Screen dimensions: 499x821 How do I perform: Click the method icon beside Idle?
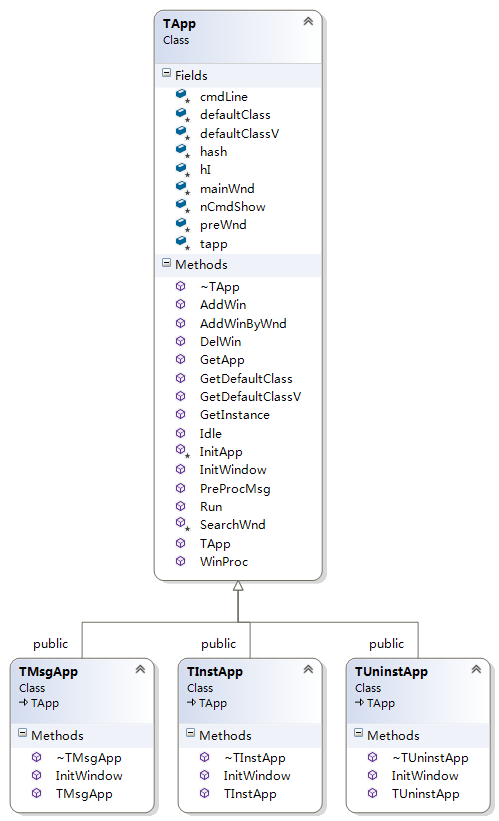[x=181, y=433]
